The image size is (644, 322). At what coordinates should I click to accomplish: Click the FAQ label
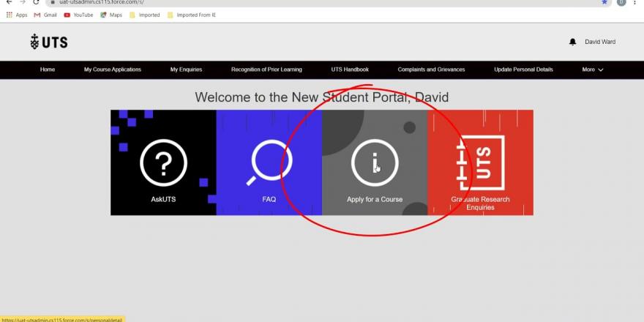click(269, 200)
